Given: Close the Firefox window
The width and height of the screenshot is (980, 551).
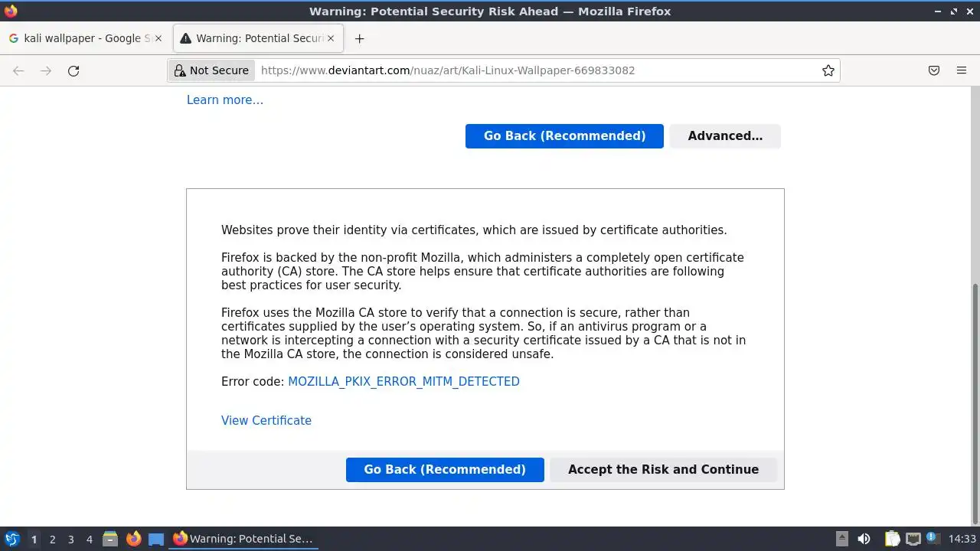Looking at the screenshot, I should pos(969,11).
